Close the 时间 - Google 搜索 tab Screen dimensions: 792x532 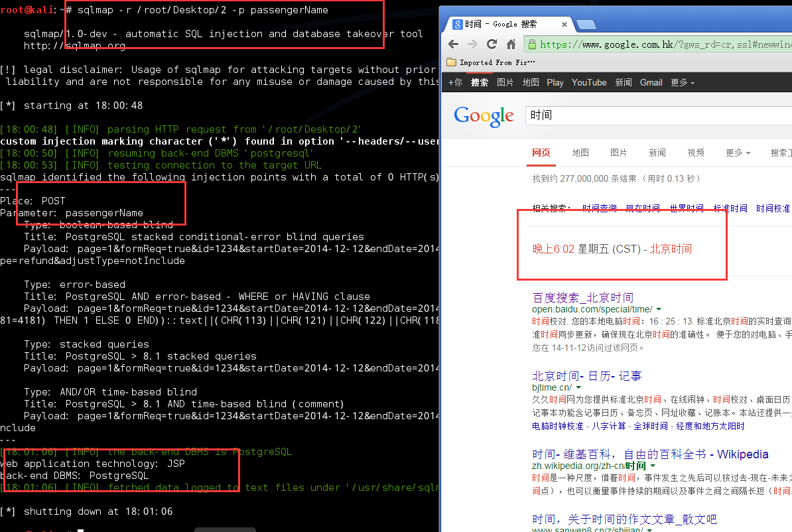point(564,25)
